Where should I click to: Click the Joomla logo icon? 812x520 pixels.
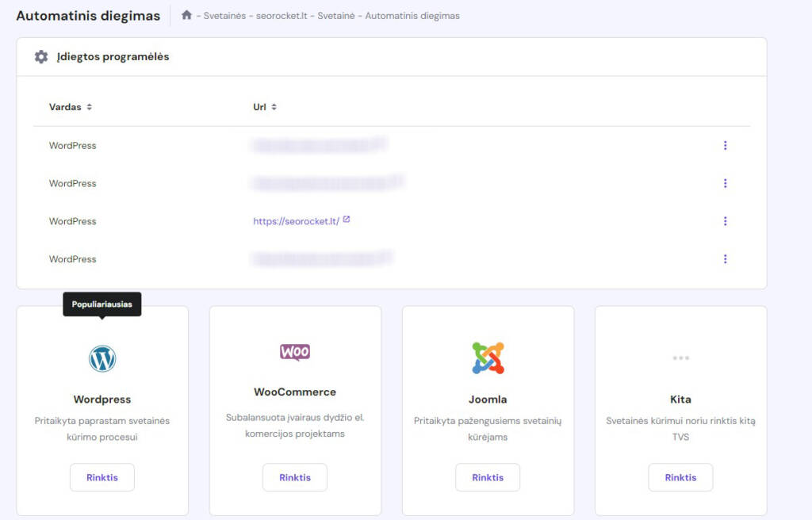(x=488, y=357)
